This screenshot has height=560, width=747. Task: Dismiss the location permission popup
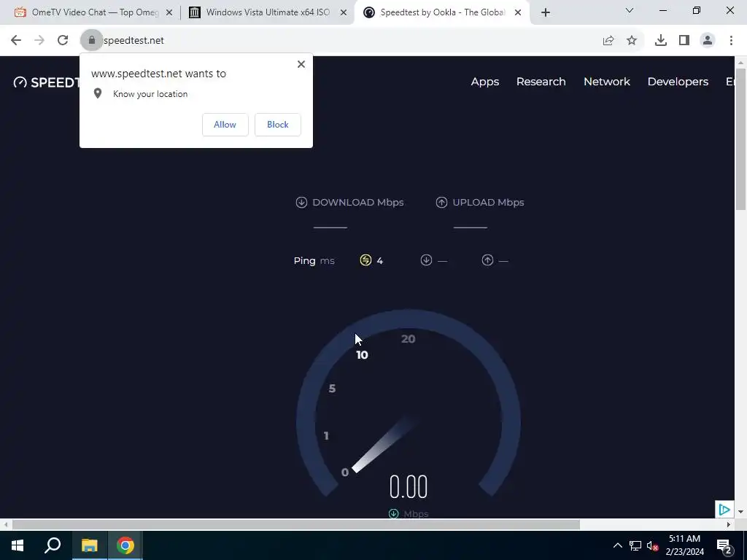tap(301, 64)
